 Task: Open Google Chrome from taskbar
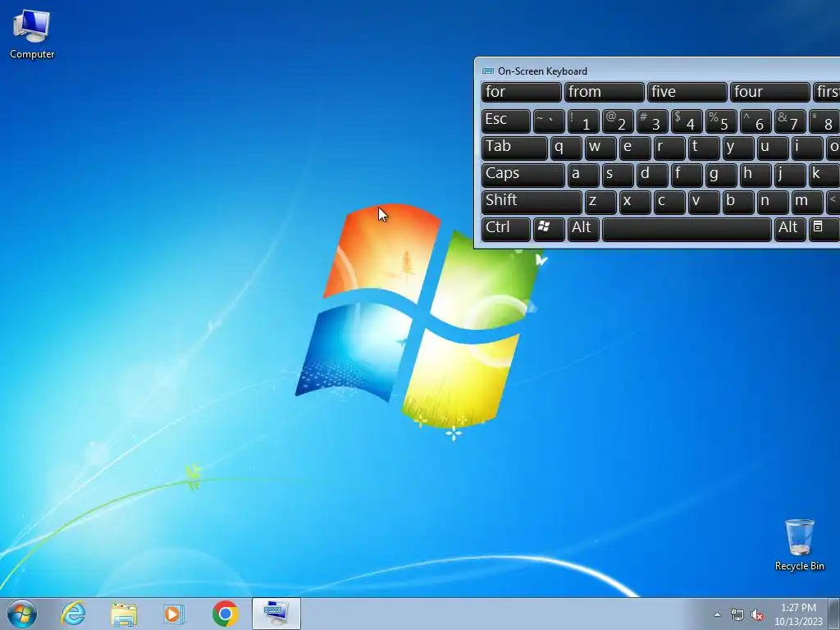(x=225, y=614)
